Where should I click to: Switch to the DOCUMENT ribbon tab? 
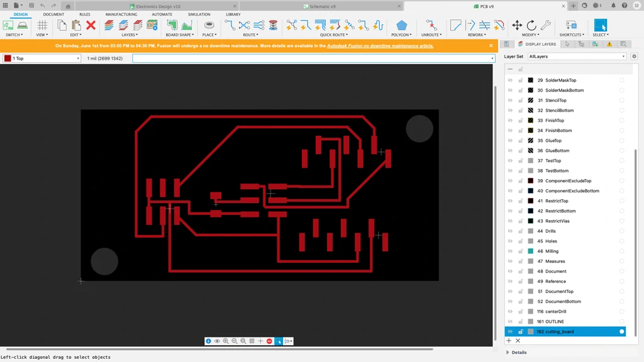(53, 14)
